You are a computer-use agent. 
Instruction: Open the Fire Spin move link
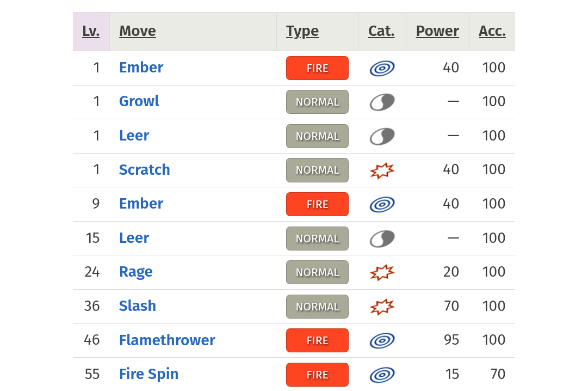tap(149, 375)
